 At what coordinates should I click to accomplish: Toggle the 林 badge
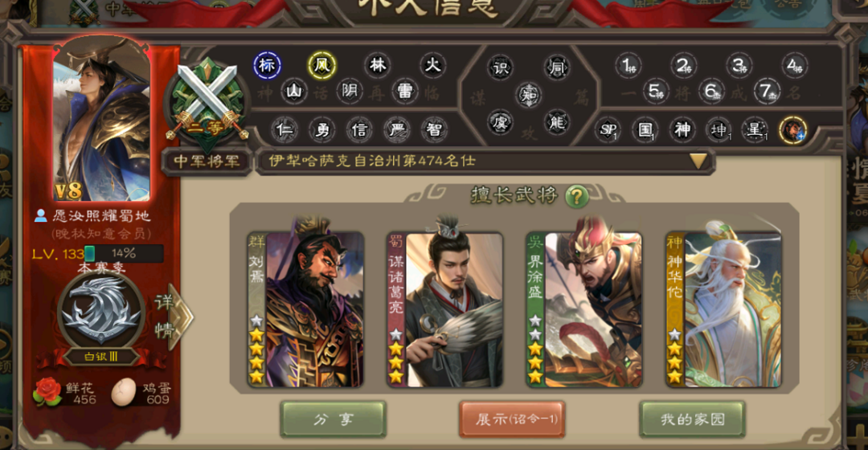[378, 65]
